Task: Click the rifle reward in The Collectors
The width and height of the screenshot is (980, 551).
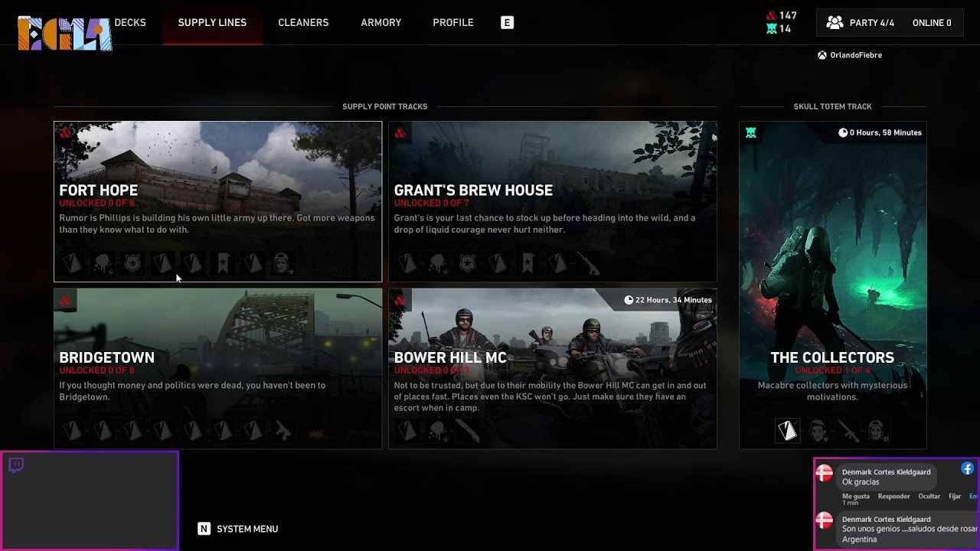Action: tap(848, 431)
